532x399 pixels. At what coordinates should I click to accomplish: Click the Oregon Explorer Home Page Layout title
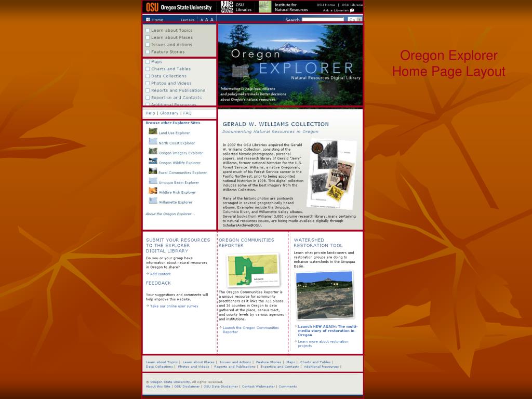(x=448, y=63)
